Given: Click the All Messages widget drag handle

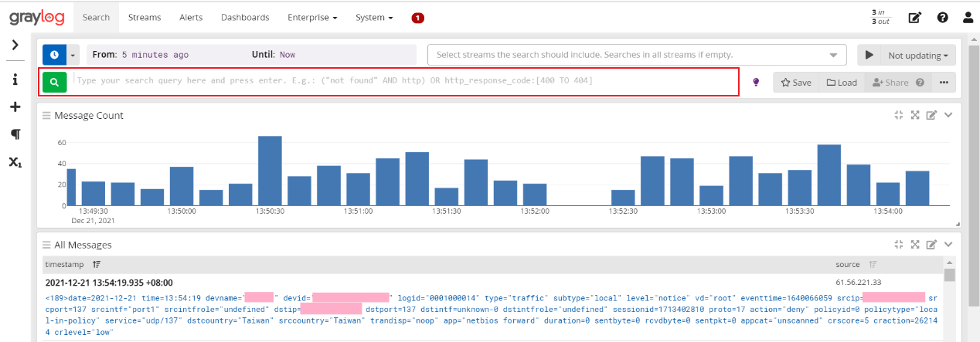Looking at the screenshot, I should [x=46, y=245].
